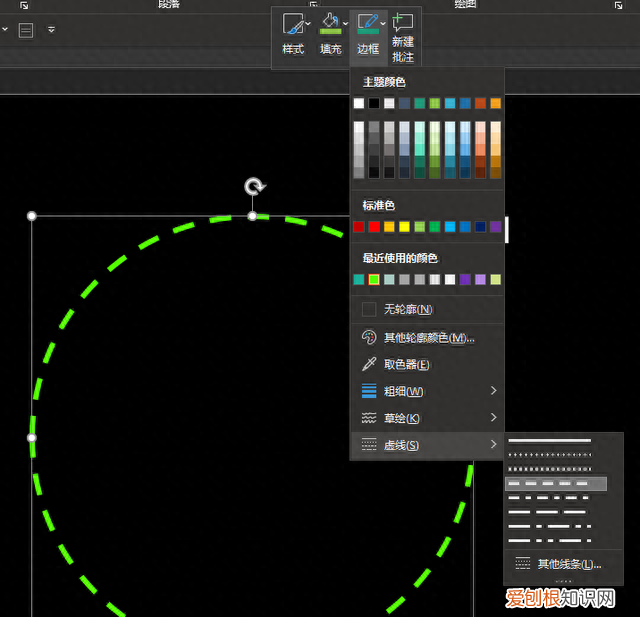Pick the bright green recent color swatch

click(x=374, y=280)
